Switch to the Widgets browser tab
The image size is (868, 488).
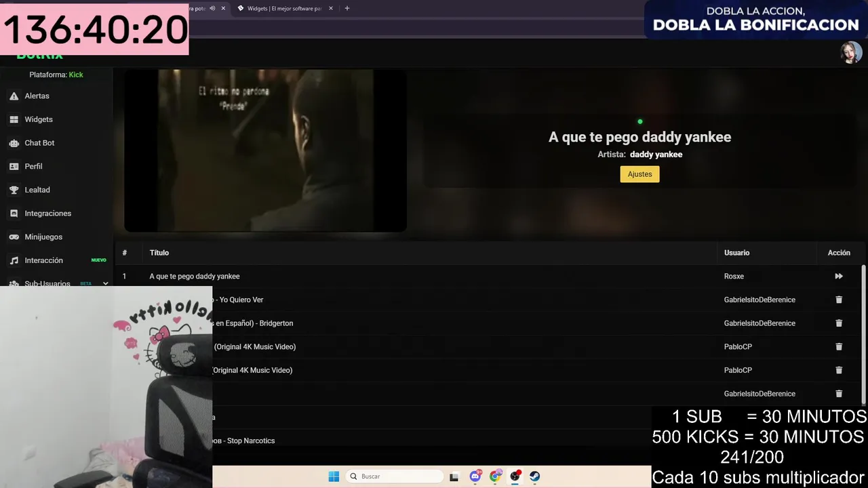285,8
